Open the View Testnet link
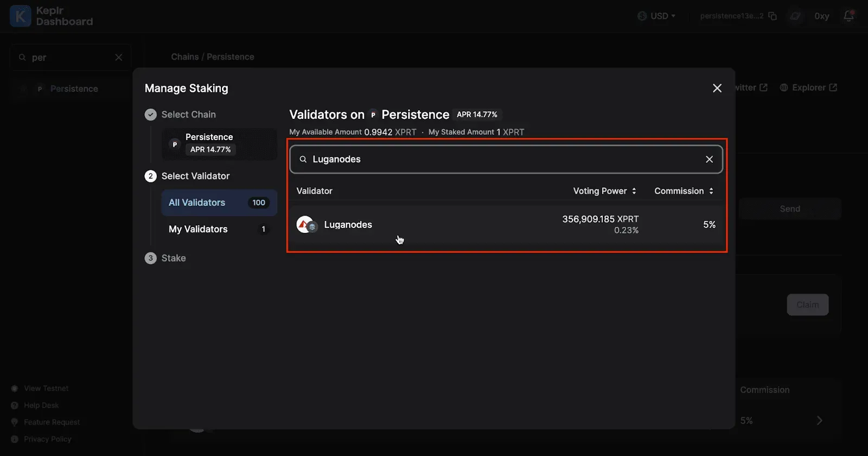Viewport: 868px width, 456px height. point(46,388)
